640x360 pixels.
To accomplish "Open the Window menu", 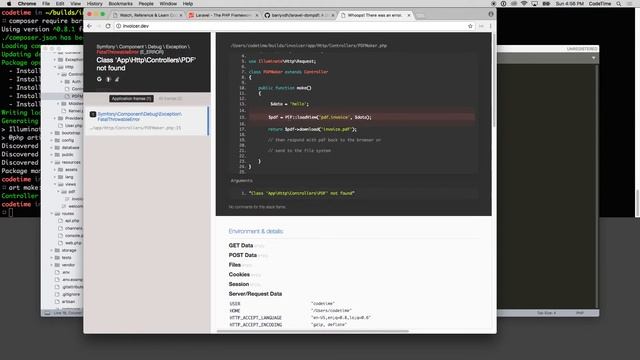I will 168,4.
